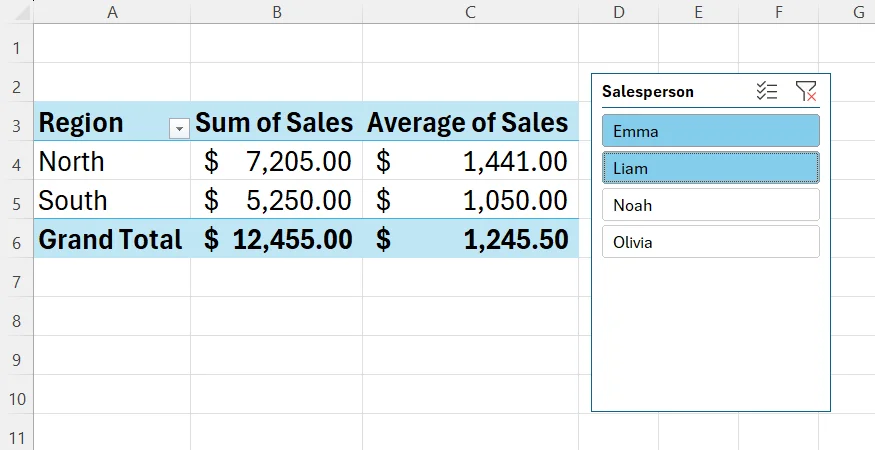Toggle Multi-Select icon in Salesperson slicer

(767, 91)
